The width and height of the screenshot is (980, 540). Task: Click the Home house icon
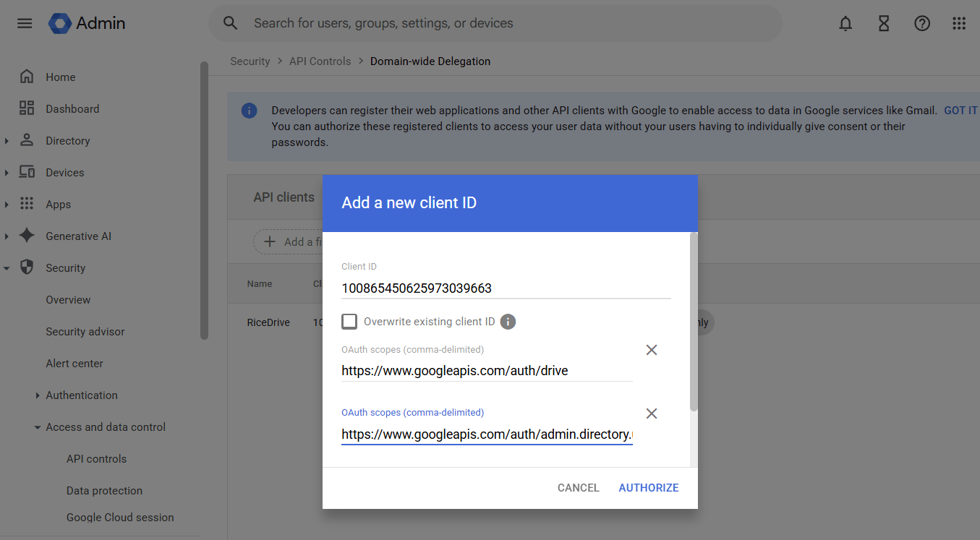click(x=27, y=77)
